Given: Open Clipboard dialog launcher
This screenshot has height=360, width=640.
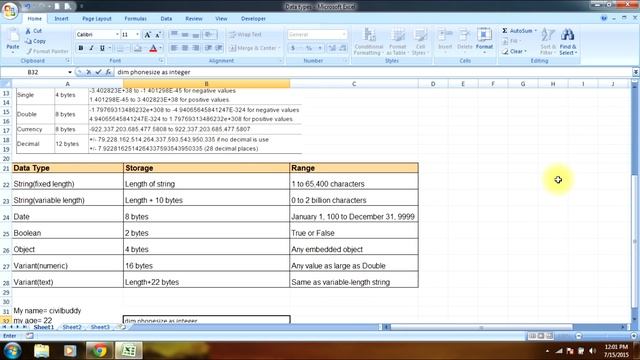Looking at the screenshot, I should tap(68, 60).
